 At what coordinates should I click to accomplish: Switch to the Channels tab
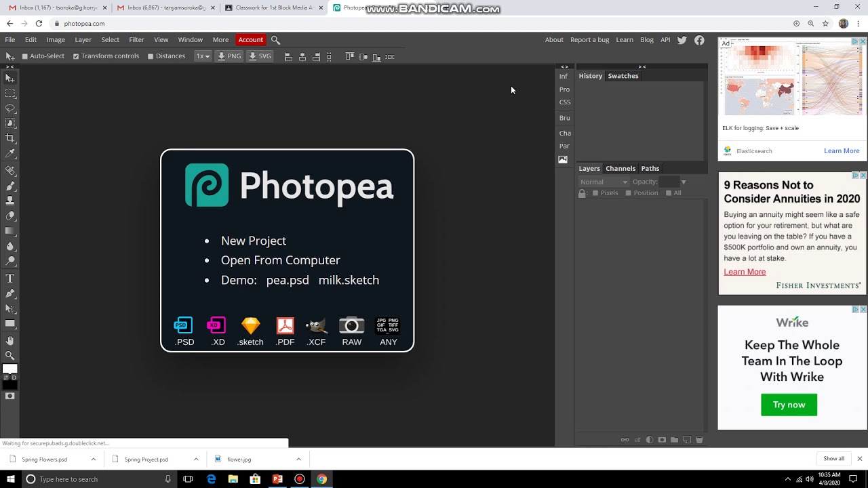(620, 168)
